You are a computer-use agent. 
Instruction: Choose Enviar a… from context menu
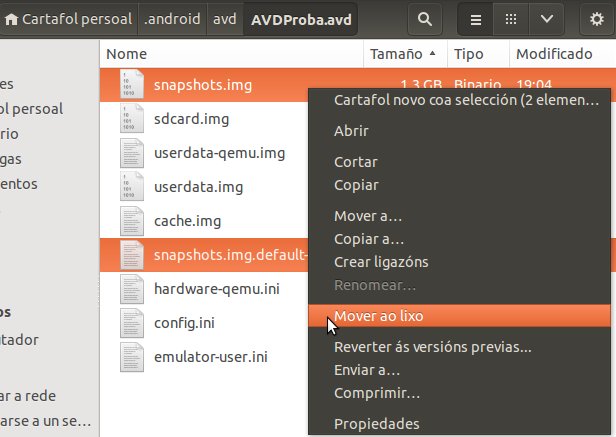coord(460,370)
